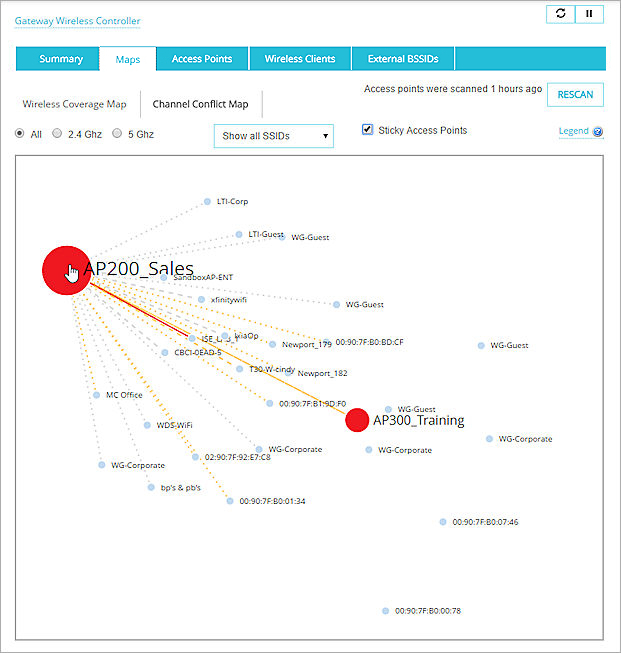Switch to the Access Points tab

click(x=202, y=59)
